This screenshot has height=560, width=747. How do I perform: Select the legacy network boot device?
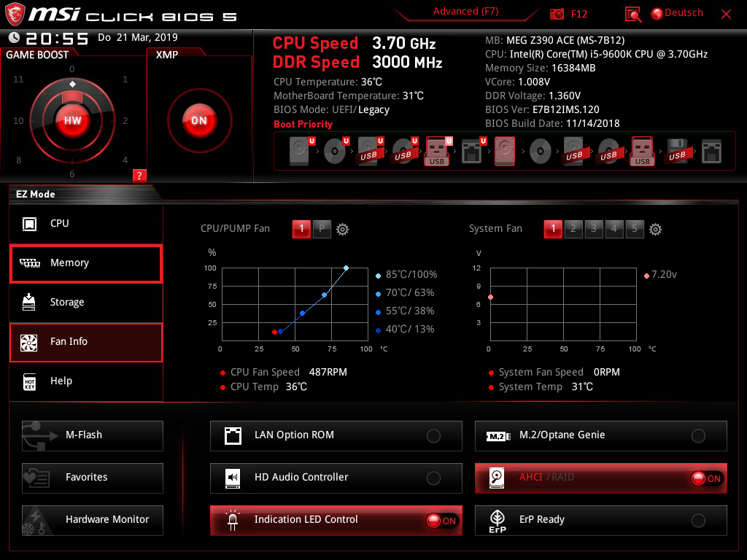click(712, 152)
